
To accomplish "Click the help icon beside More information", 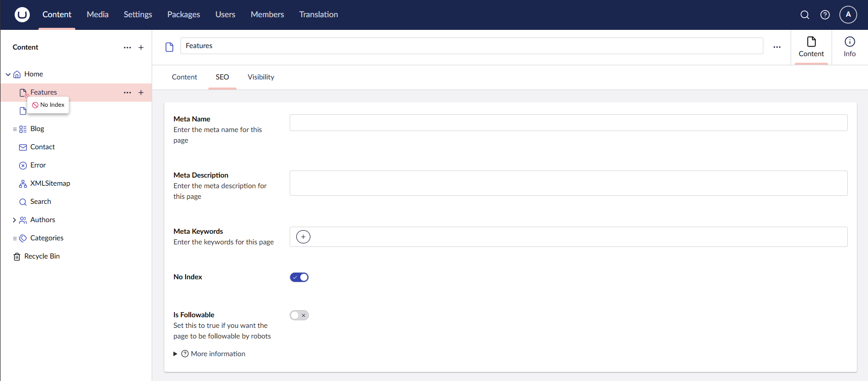I will pos(185,354).
